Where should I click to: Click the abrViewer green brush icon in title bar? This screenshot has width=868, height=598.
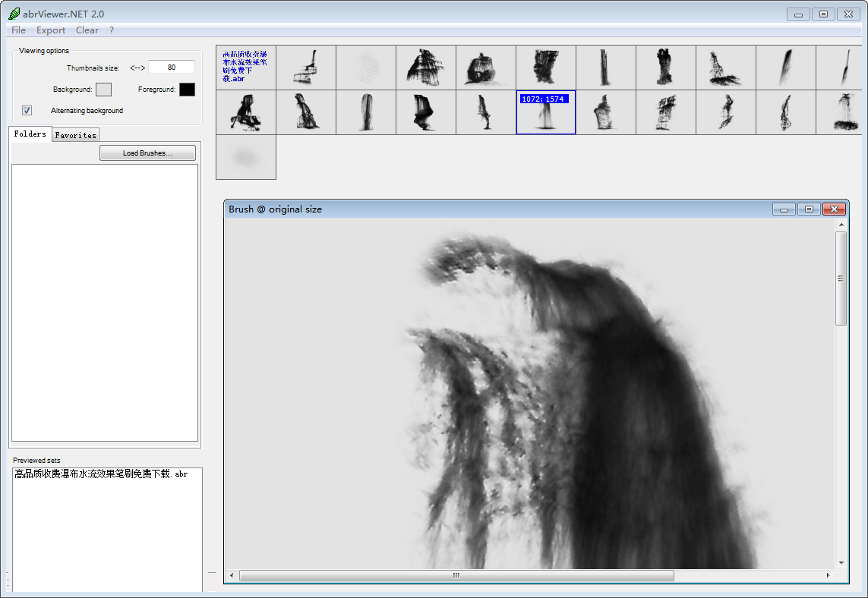14,14
